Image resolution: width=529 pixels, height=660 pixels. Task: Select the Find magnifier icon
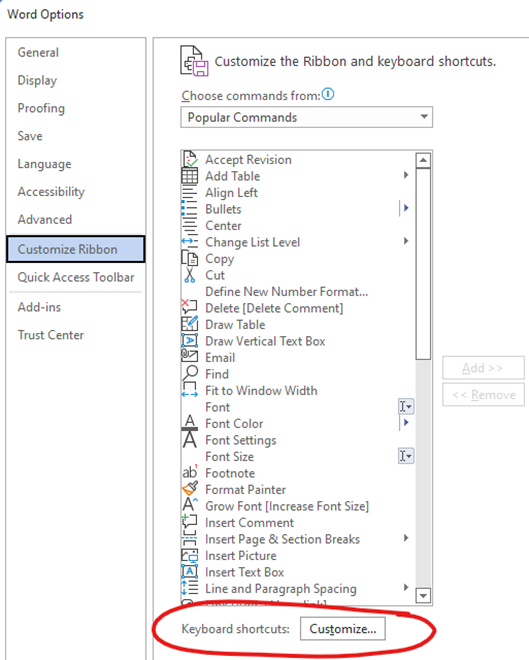(x=190, y=373)
